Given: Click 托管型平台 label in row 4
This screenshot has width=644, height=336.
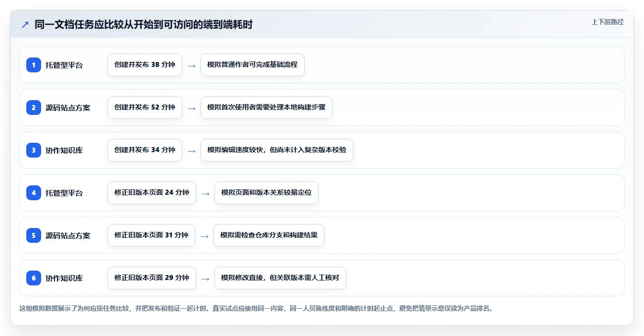Looking at the screenshot, I should [x=64, y=193].
